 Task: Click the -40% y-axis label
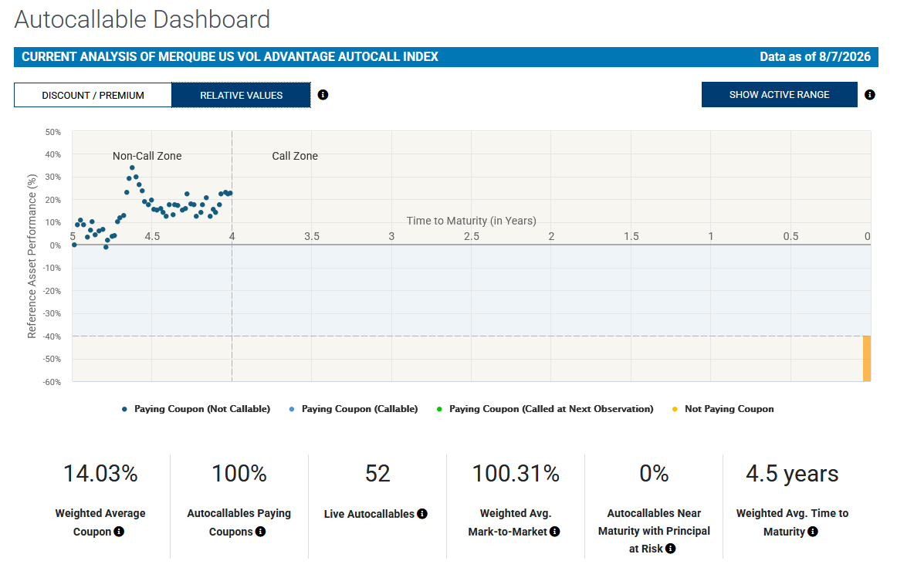52,336
